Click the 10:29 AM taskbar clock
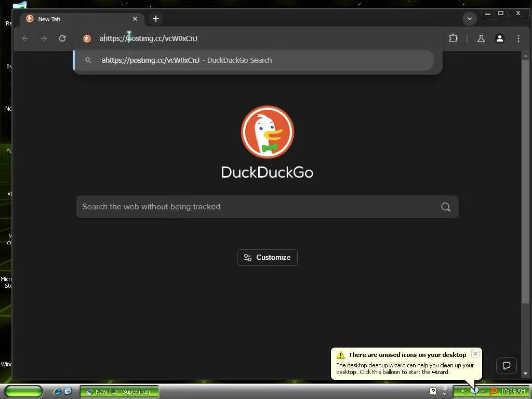532x399 pixels. [513, 392]
